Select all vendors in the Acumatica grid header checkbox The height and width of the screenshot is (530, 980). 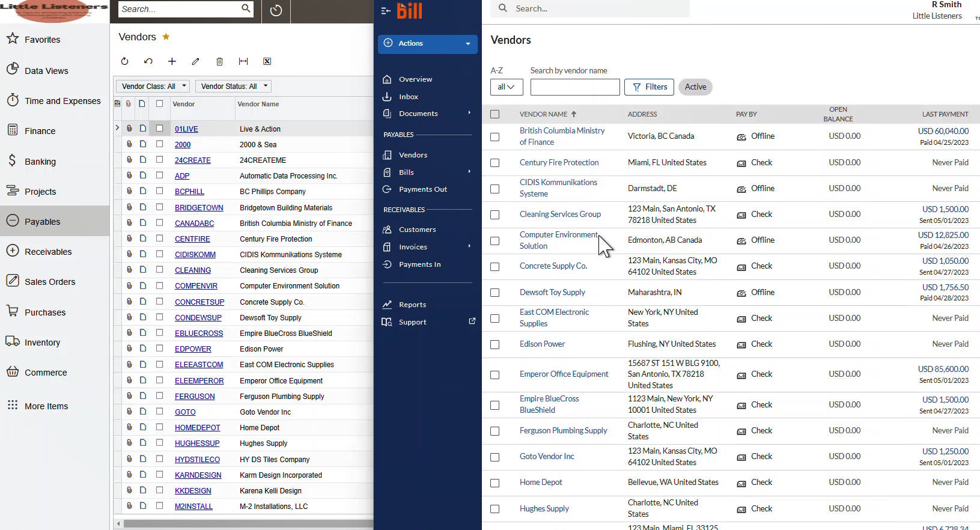point(159,103)
